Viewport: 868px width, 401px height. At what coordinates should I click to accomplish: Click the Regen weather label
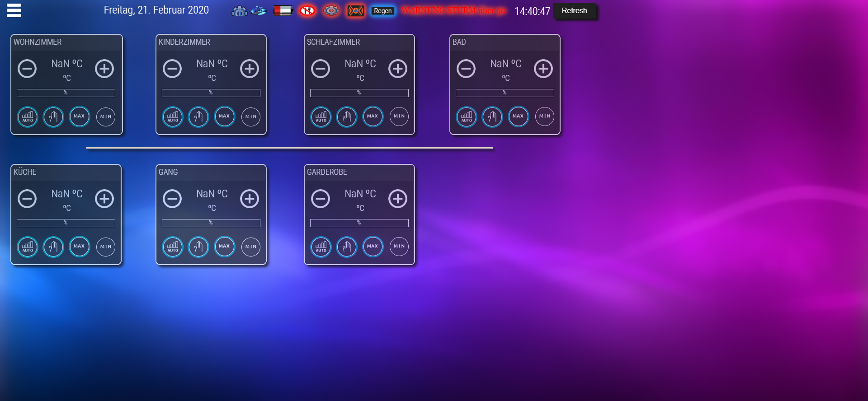[382, 11]
